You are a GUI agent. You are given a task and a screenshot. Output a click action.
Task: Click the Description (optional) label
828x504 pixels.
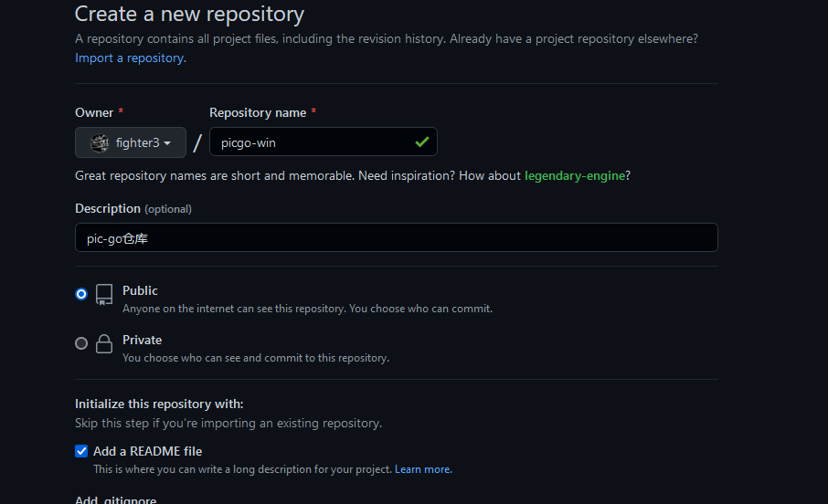click(x=133, y=208)
